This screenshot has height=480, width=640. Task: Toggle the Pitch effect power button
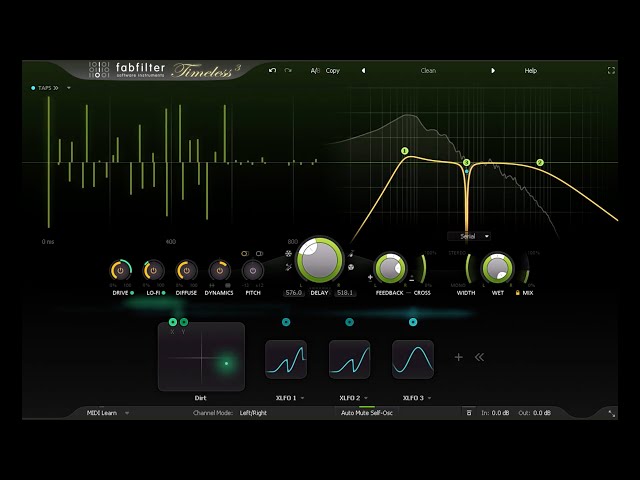tap(253, 270)
